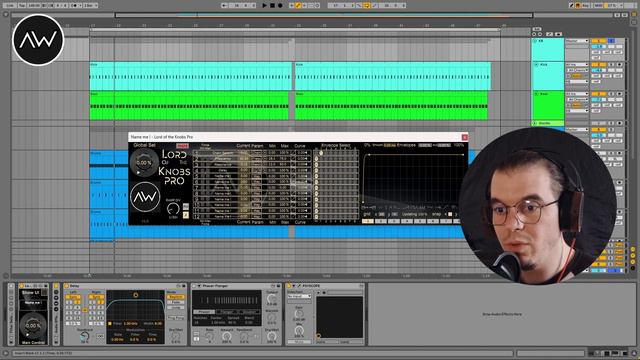Stop playback using the transport Stop button
This screenshot has width=640, height=360.
point(272,5)
